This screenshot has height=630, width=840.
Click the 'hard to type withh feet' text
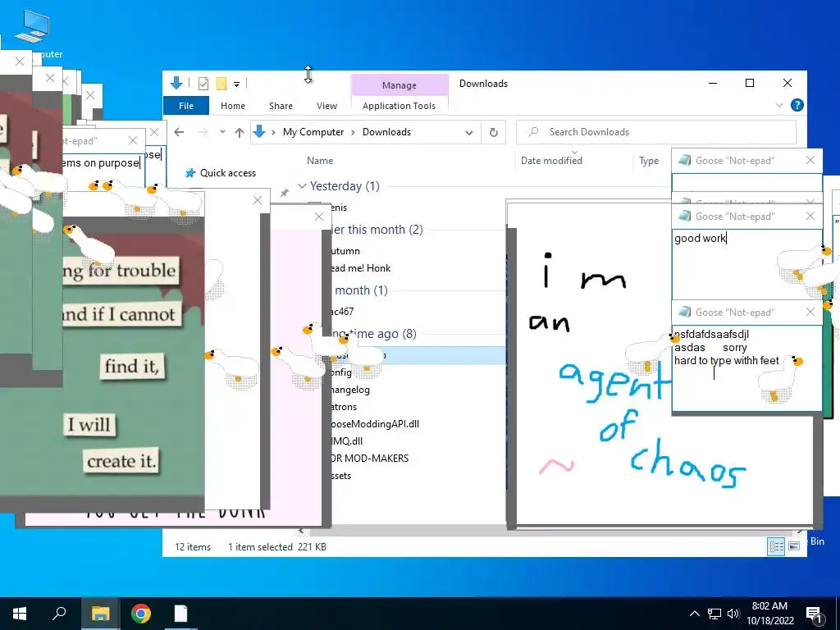(727, 361)
